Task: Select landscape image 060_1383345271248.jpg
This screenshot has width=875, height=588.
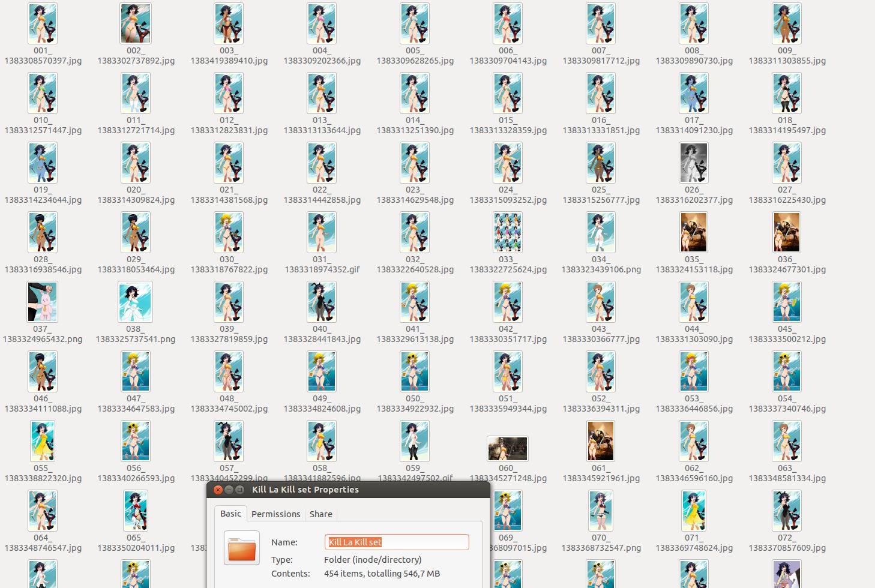Action: [x=508, y=449]
